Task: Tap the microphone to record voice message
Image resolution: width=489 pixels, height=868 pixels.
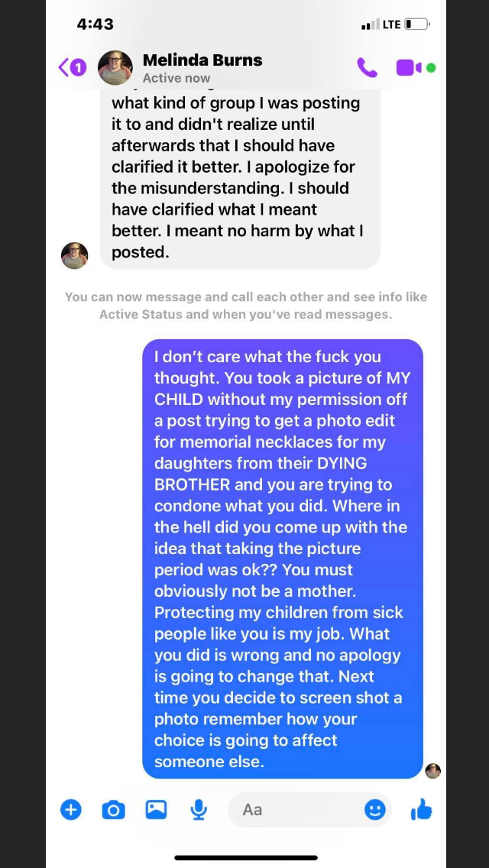Action: point(199,810)
